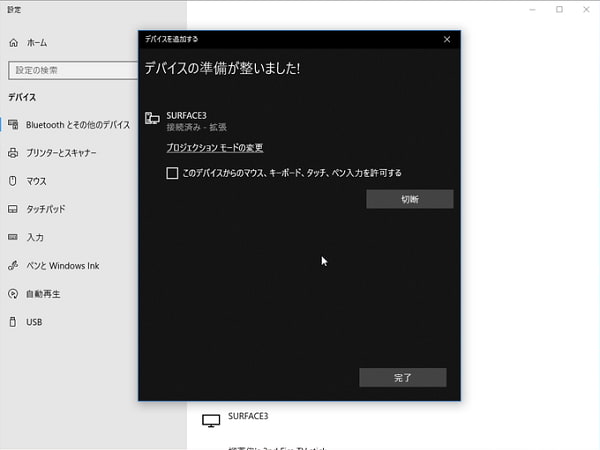
Task: Maximize the Settings window
Action: pyautogui.click(x=559, y=10)
